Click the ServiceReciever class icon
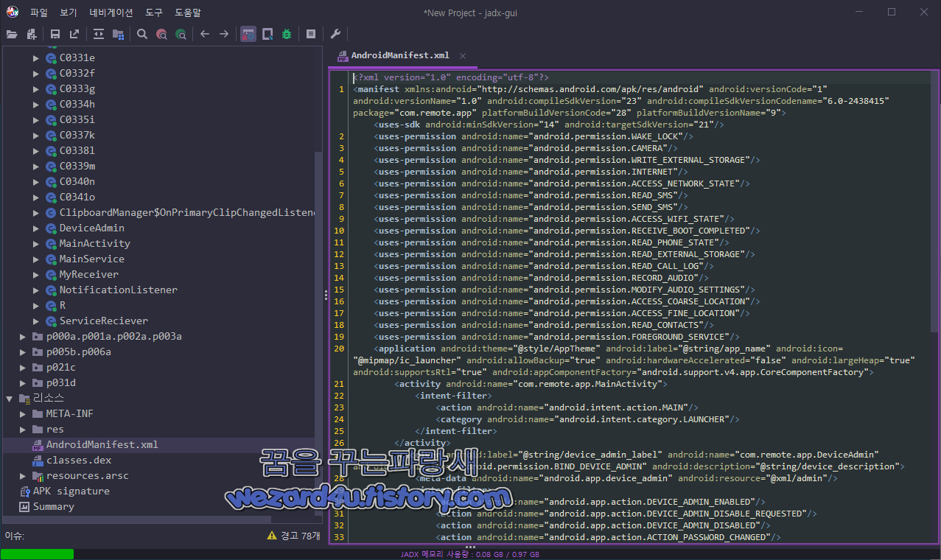This screenshot has height=560, width=941. [x=51, y=321]
